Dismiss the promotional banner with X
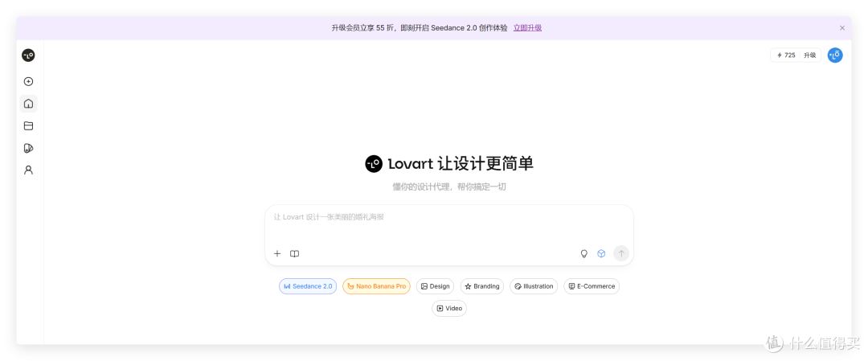 [x=842, y=27]
